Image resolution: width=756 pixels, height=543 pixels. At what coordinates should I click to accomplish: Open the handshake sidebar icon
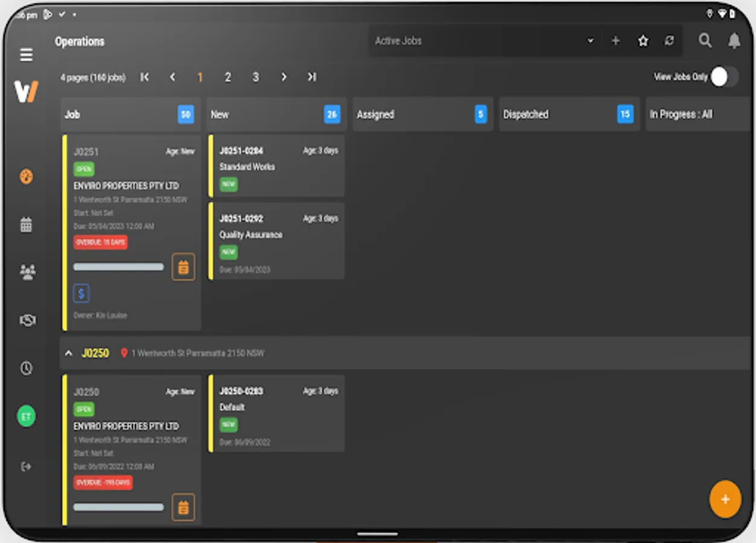(27, 320)
